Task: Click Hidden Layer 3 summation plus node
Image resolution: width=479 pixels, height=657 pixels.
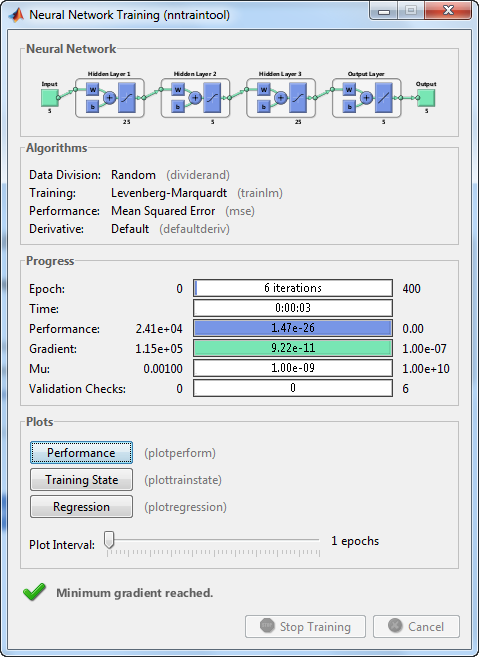Action: [x=280, y=98]
